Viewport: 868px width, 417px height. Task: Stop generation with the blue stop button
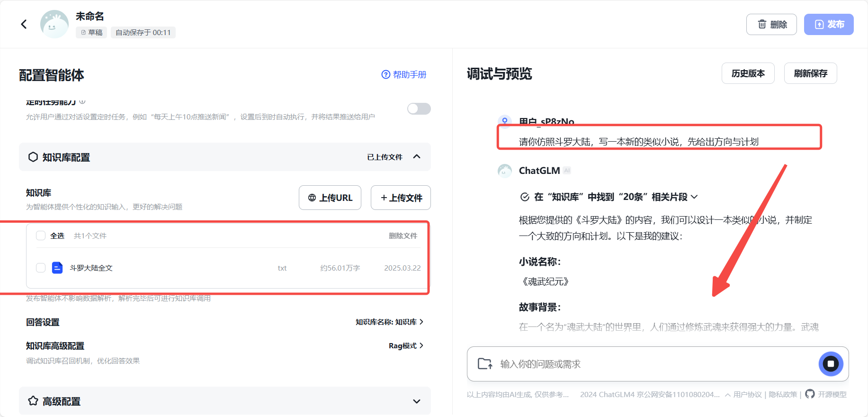coord(831,364)
